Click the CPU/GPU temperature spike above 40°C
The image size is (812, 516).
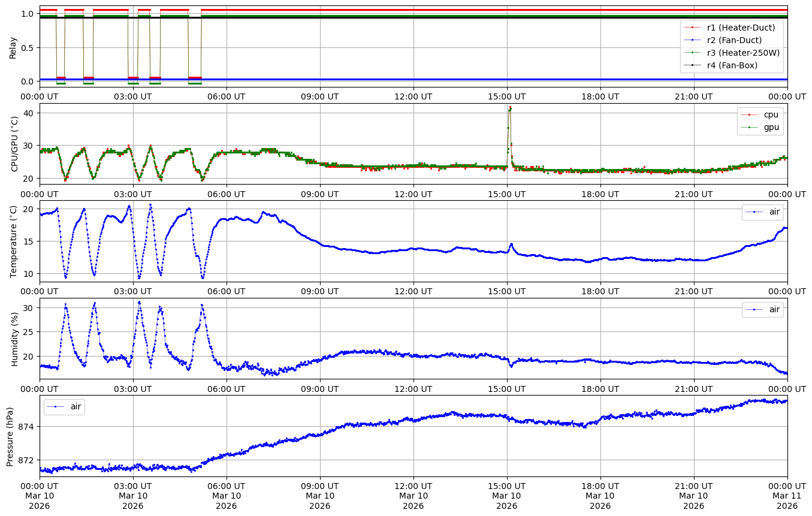[509, 109]
